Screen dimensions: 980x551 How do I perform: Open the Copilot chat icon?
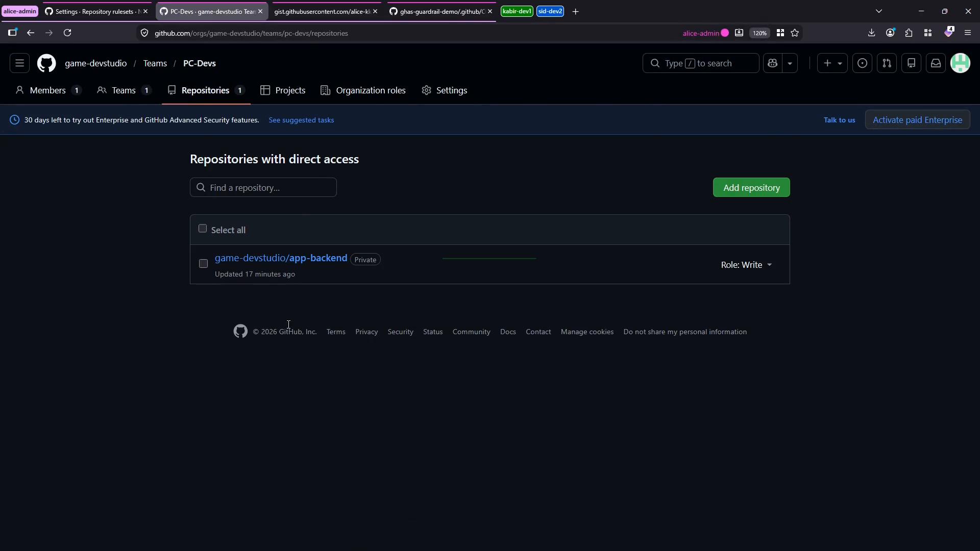tap(772, 63)
